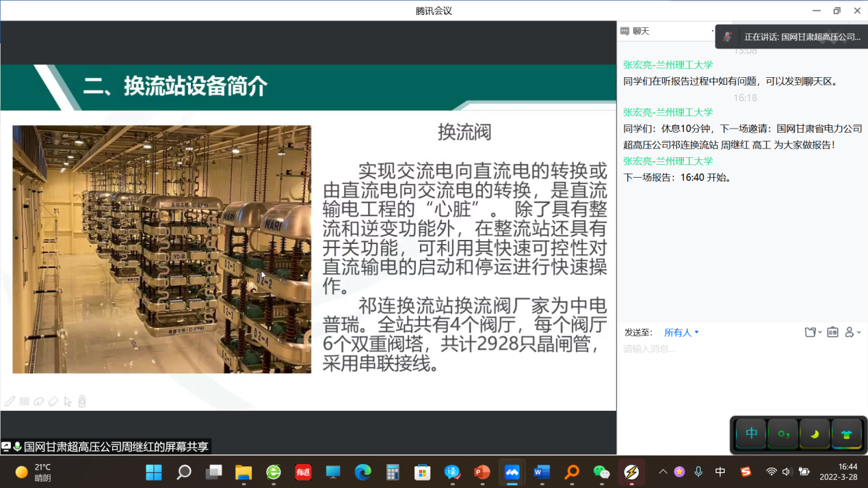Image resolution: width=868 pixels, height=488 pixels.
Task: Click the 聊天 panel title
Action: click(641, 31)
